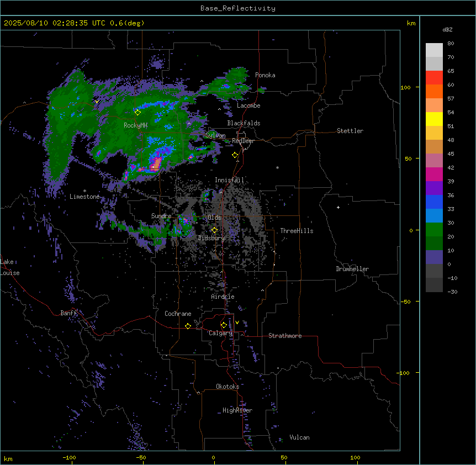
Task: Click the yellow diamond marker southeast of RedDeer
Action: click(235, 155)
